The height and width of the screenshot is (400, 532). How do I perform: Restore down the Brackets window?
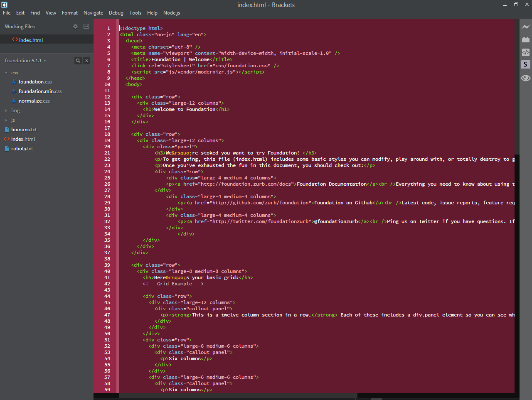[x=516, y=5]
